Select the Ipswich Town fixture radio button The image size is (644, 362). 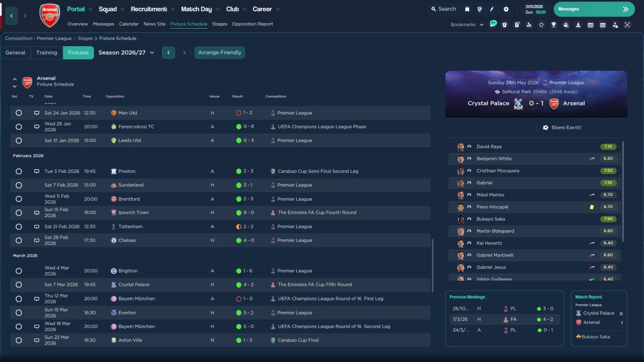[x=19, y=213]
